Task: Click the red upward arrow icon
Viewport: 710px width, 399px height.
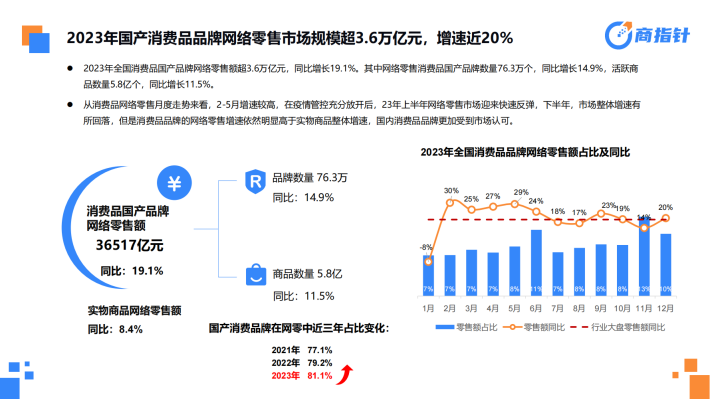Action: click(x=345, y=375)
